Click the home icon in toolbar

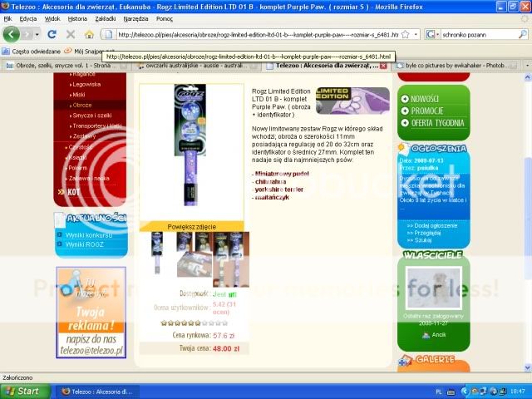(88, 35)
